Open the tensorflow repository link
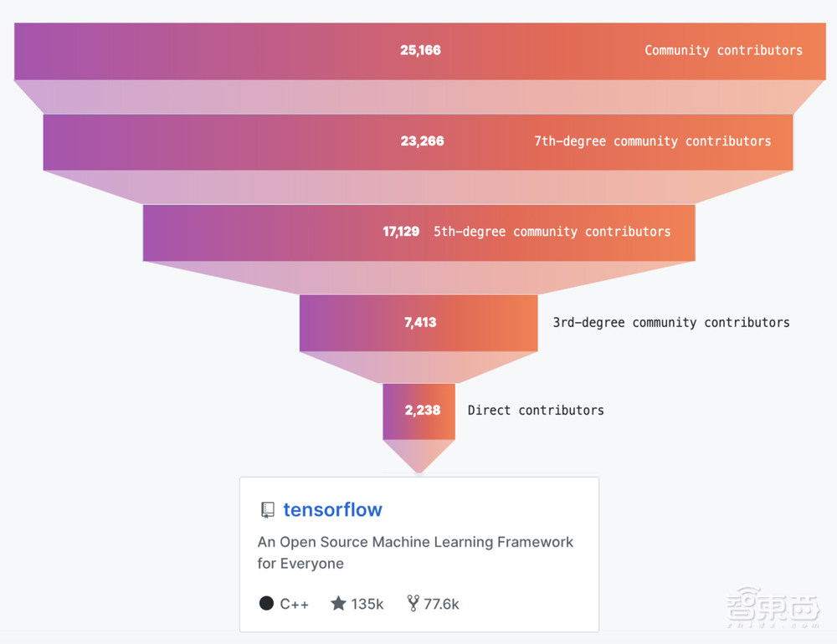 tap(332, 509)
